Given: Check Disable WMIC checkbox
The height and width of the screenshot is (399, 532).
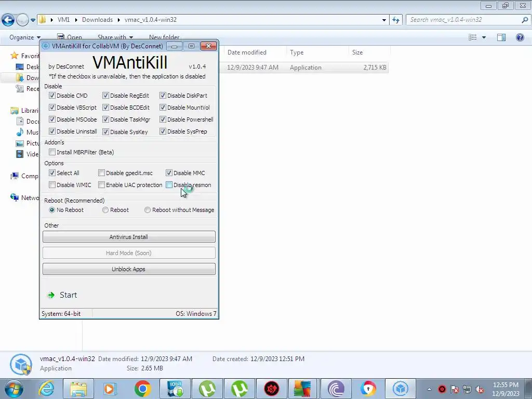Looking at the screenshot, I should tap(52, 185).
